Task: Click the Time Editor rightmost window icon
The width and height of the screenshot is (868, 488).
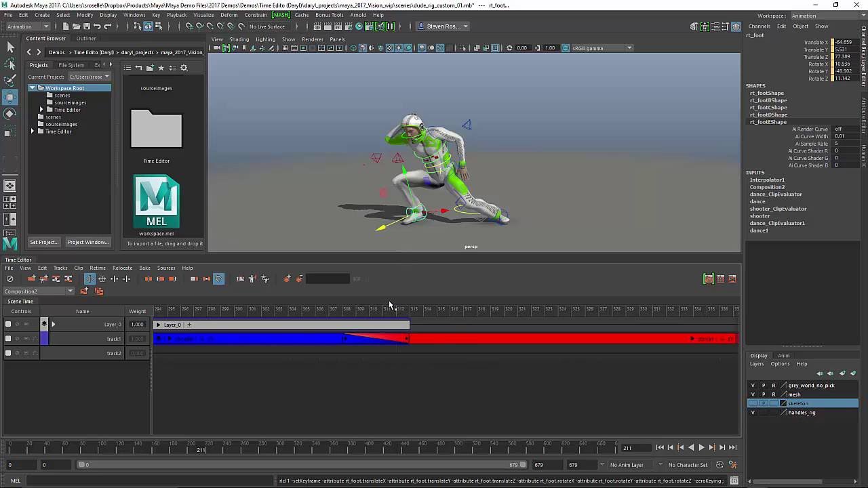Action: (x=732, y=279)
